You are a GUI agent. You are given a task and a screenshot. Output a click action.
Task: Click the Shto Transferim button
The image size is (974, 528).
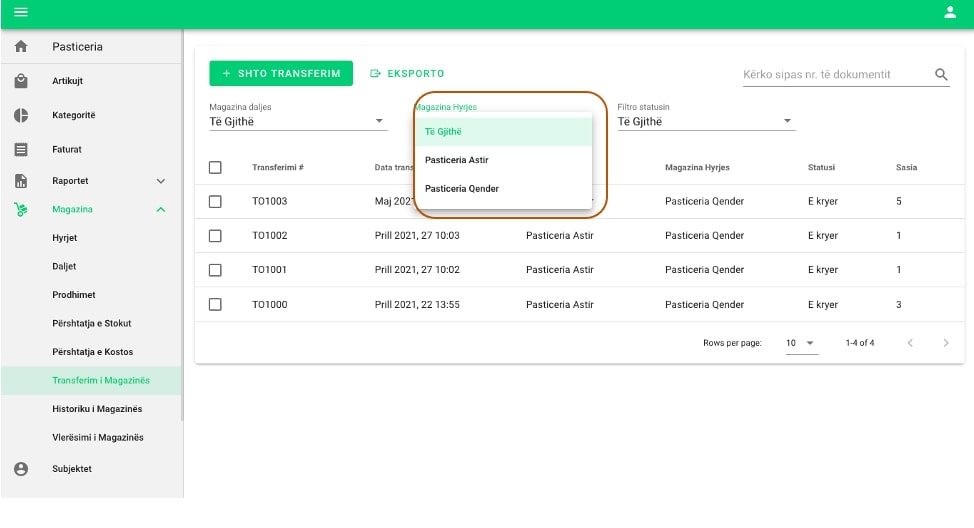[x=281, y=73]
